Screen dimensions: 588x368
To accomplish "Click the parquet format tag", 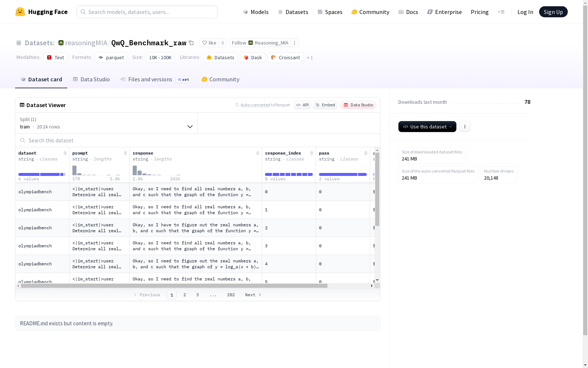I will coord(111,57).
